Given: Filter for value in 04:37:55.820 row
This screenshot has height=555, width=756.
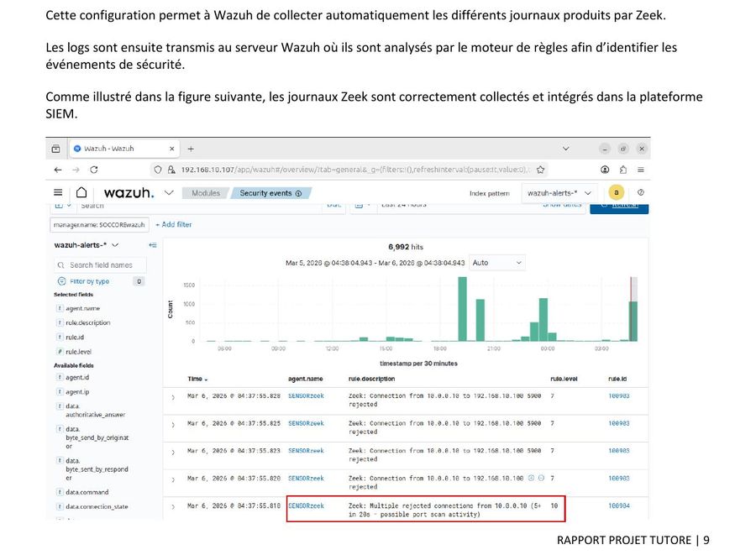Looking at the screenshot, I should pos(532,478).
